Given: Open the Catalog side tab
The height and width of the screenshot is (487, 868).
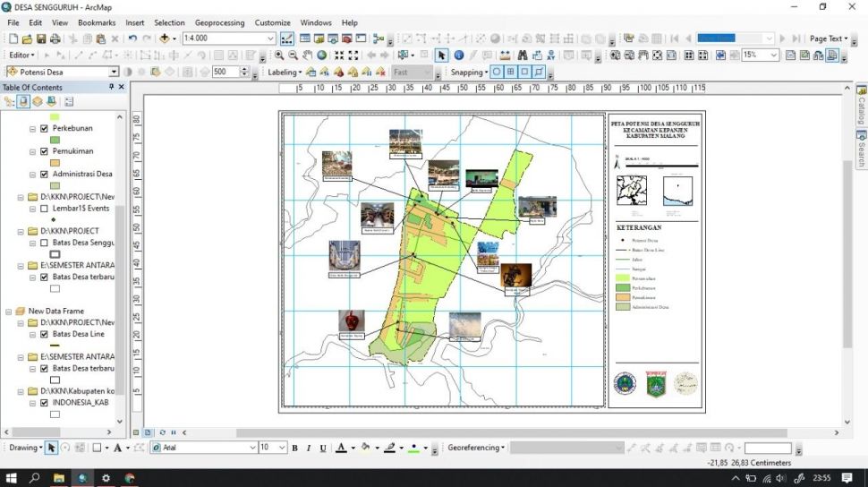Looking at the screenshot, I should 862,106.
